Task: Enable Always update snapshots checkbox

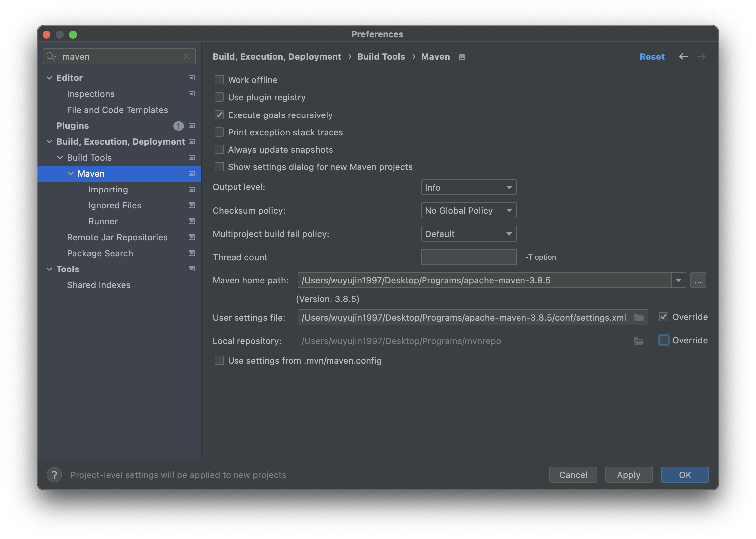Action: pos(218,149)
